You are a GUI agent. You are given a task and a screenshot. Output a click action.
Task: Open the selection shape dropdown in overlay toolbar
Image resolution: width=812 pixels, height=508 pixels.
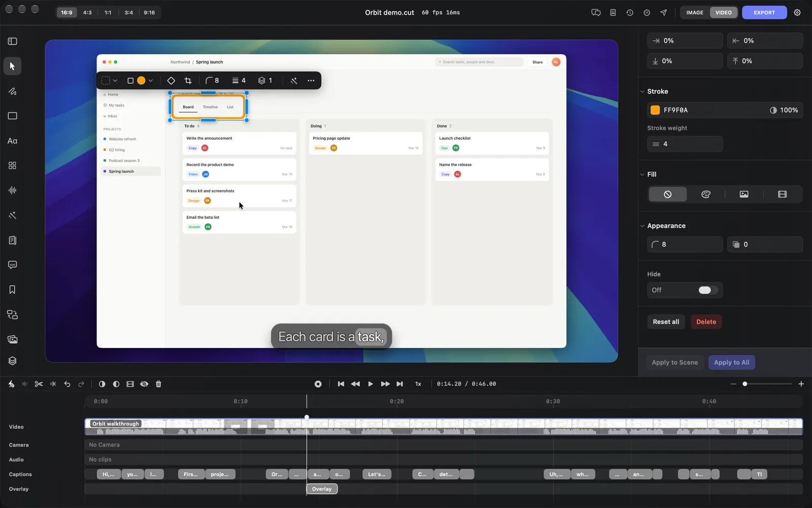tap(109, 80)
